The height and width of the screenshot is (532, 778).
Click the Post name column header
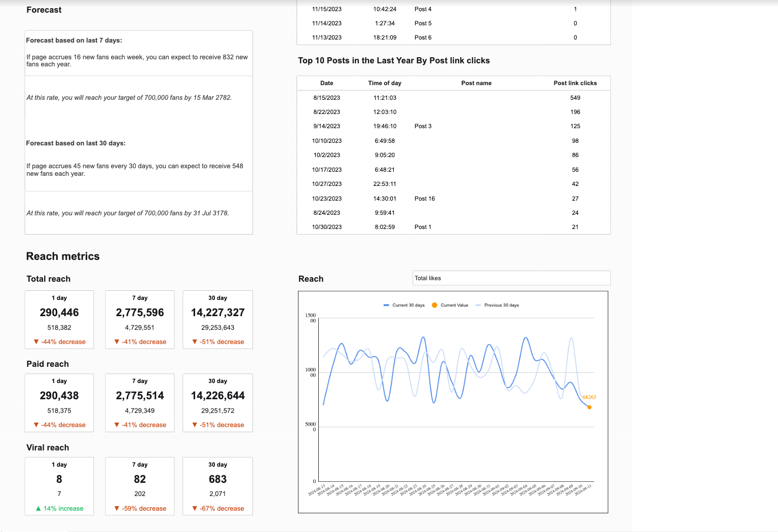pyautogui.click(x=476, y=83)
